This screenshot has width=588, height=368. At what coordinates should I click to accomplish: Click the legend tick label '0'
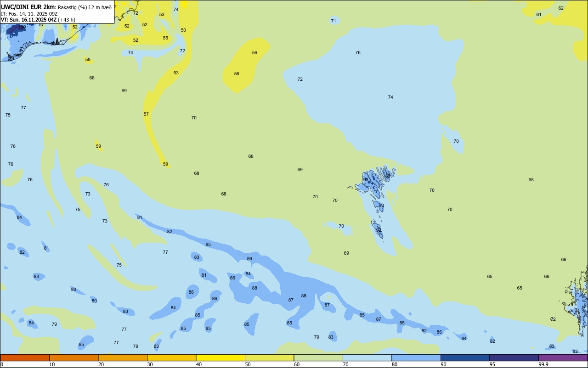(x=2, y=364)
